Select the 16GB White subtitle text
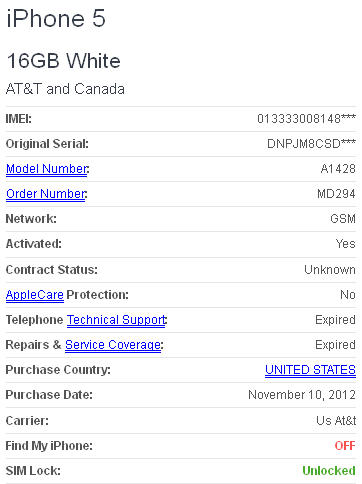The height and width of the screenshot is (484, 362). pyautogui.click(x=63, y=61)
